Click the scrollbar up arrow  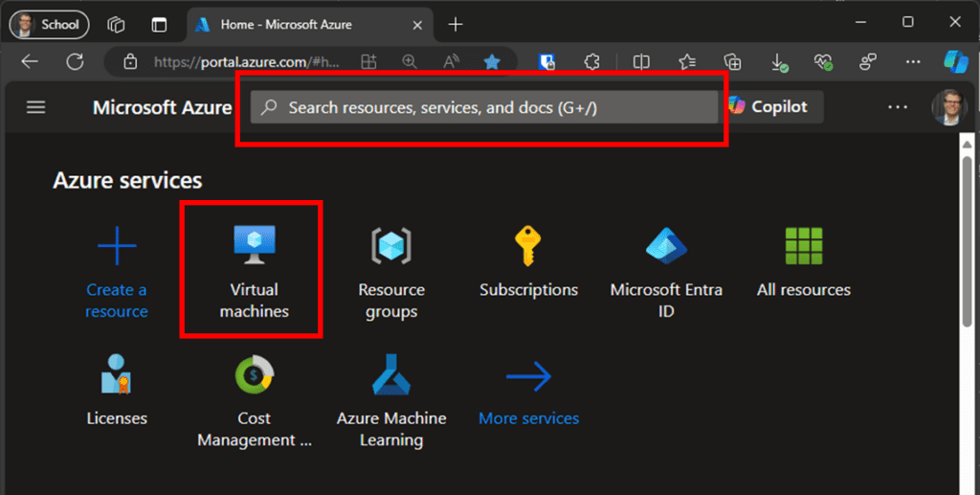point(968,145)
